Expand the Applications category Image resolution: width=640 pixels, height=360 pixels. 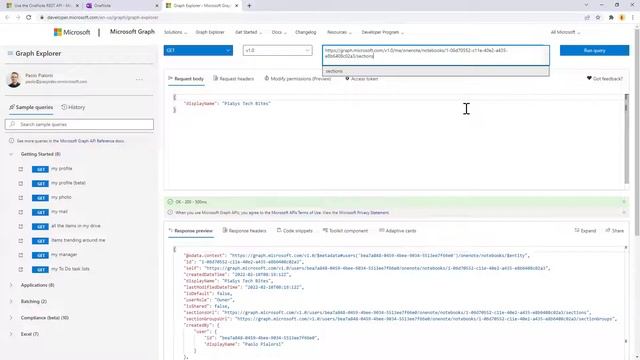coord(11,285)
